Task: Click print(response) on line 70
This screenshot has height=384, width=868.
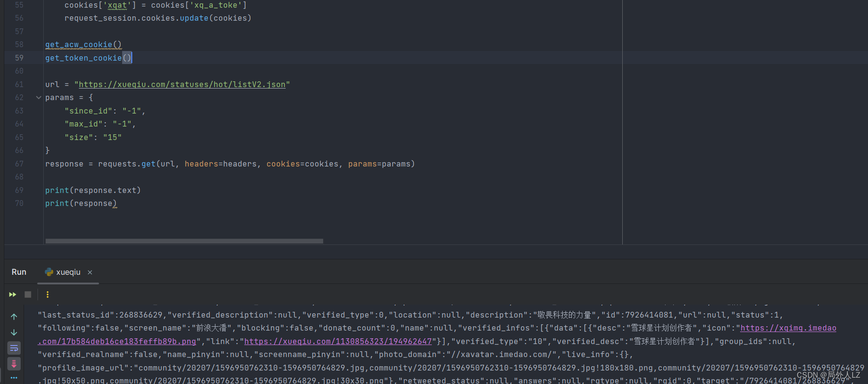Action: [81, 204]
